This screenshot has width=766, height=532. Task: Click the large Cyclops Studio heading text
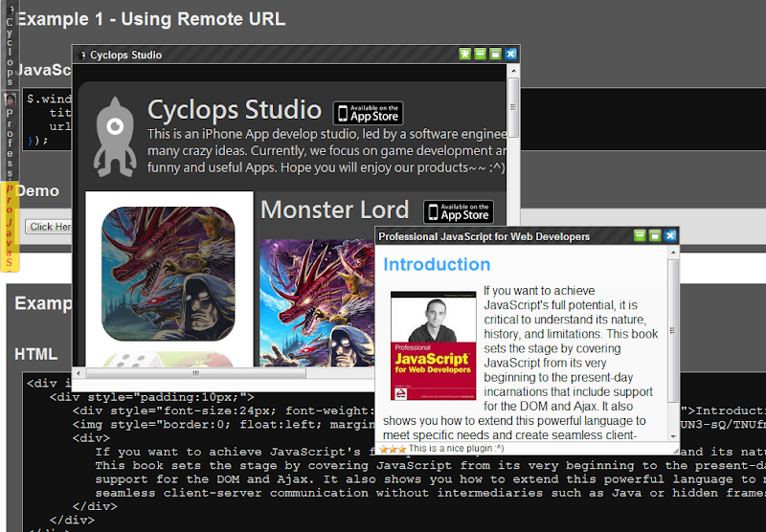point(235,109)
